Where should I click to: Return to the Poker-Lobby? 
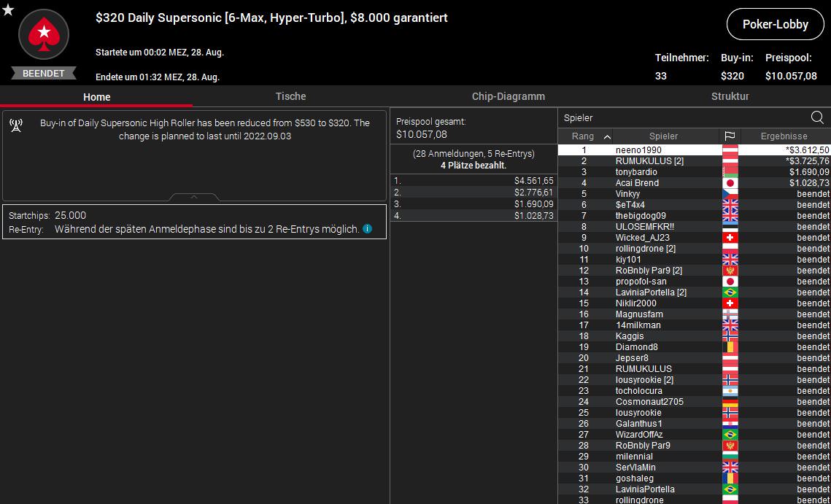click(x=775, y=24)
